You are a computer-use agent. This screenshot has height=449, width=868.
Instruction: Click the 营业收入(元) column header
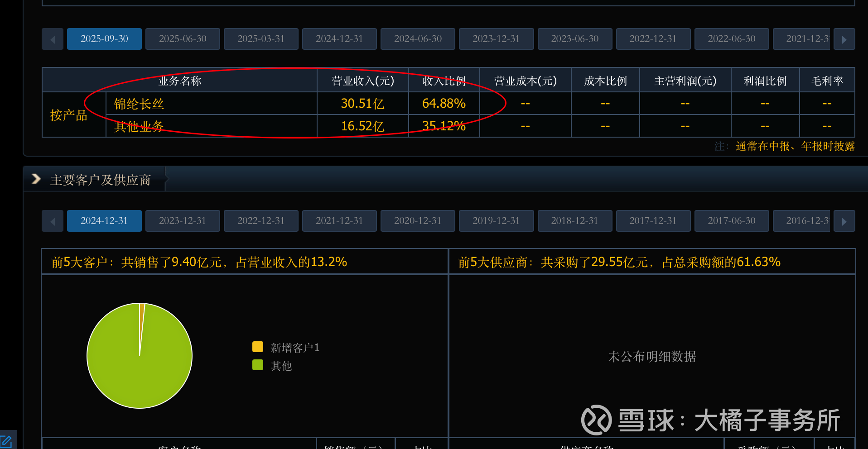click(363, 81)
